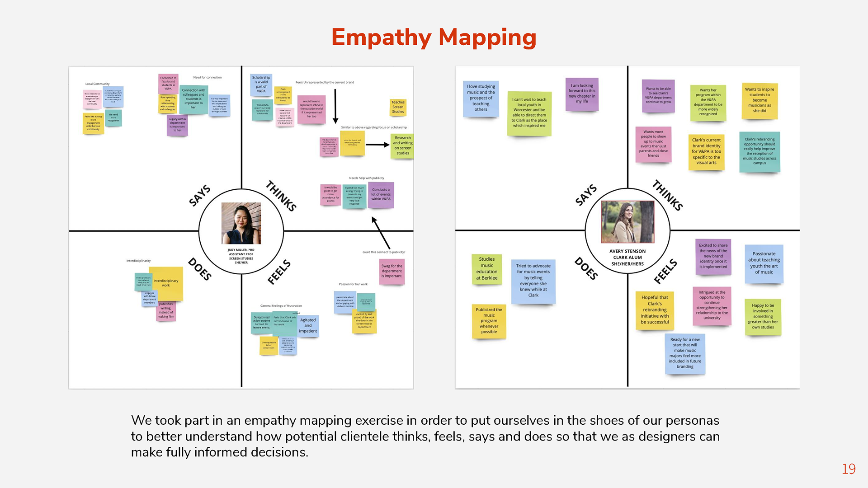The width and height of the screenshot is (868, 488).
Task: Click the page number 19
Action: (848, 469)
